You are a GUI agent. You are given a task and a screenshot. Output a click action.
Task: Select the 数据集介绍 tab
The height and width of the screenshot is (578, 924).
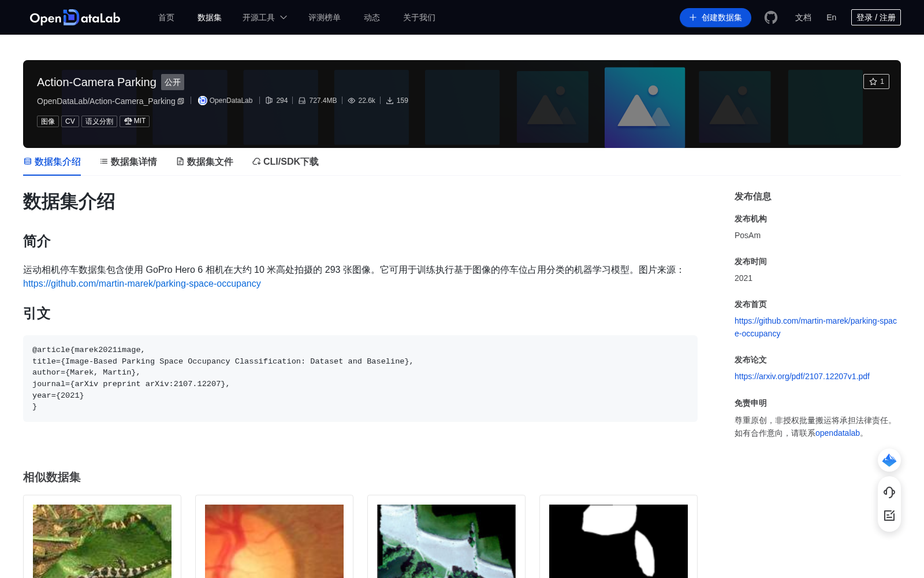click(x=52, y=162)
